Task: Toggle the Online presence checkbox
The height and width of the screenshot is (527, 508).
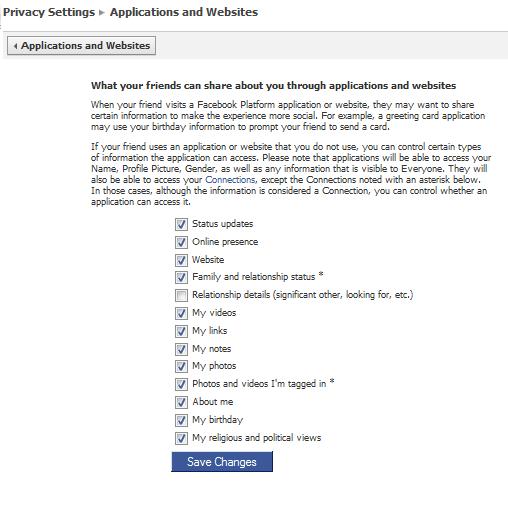Action: (181, 242)
